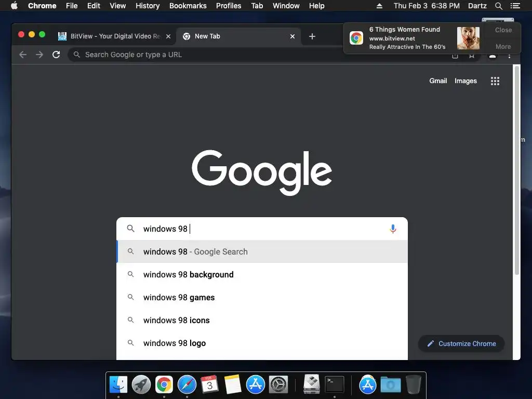Click the Chrome back arrow
Image resolution: width=532 pixels, height=399 pixels.
point(23,55)
